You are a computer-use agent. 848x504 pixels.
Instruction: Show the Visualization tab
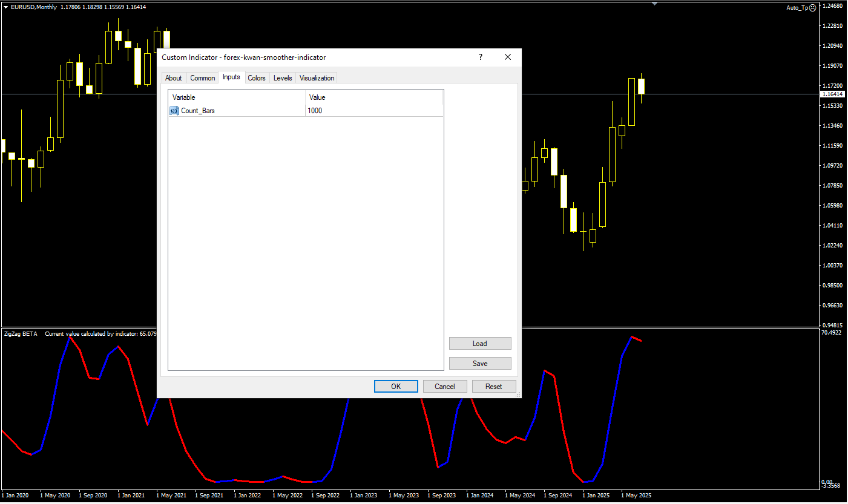coord(317,78)
